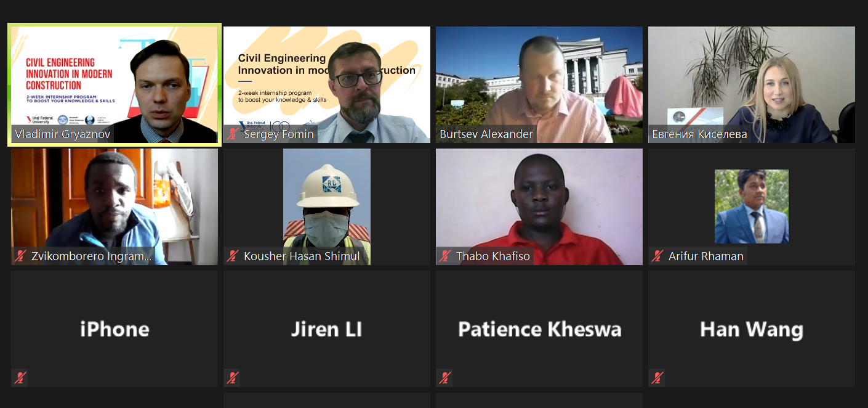Click muted mic icon next to Kousher Hasan Shimul
868x408 pixels.
[232, 256]
